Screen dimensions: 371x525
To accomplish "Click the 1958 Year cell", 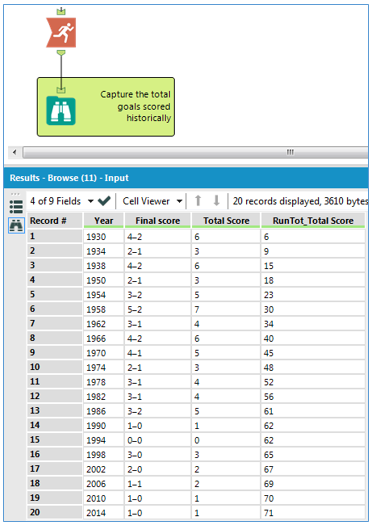I will (x=103, y=309).
